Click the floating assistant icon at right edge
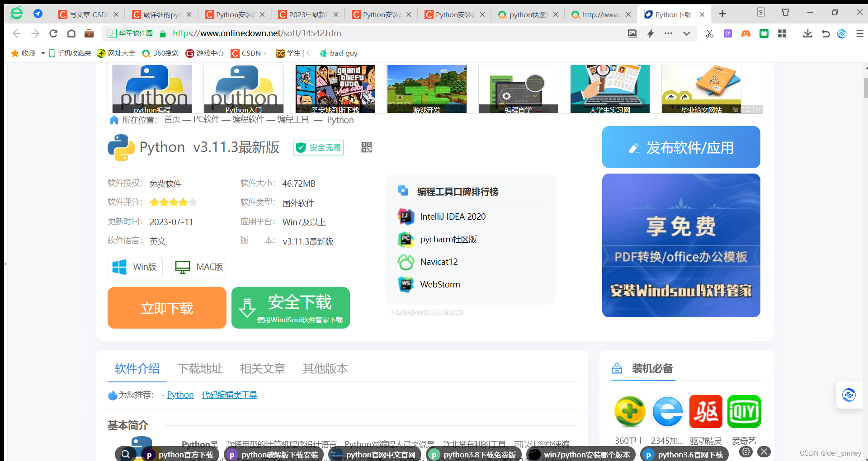This screenshot has height=461, width=868. [849, 395]
